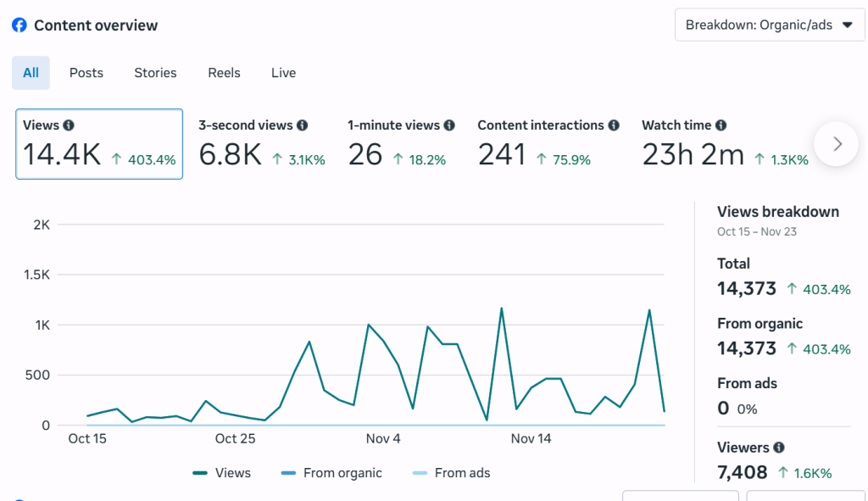The width and height of the screenshot is (868, 501).
Task: Select the 3-second views metric card
Action: tap(261, 144)
